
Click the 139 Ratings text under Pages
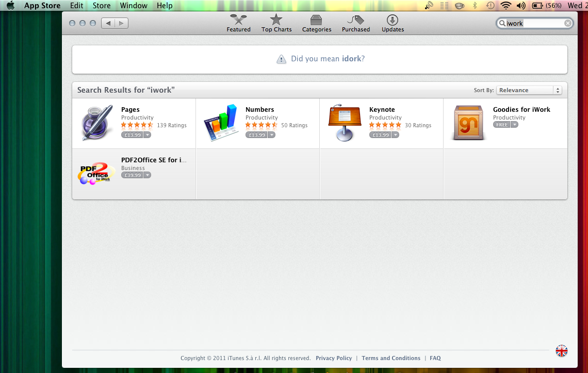171,126
